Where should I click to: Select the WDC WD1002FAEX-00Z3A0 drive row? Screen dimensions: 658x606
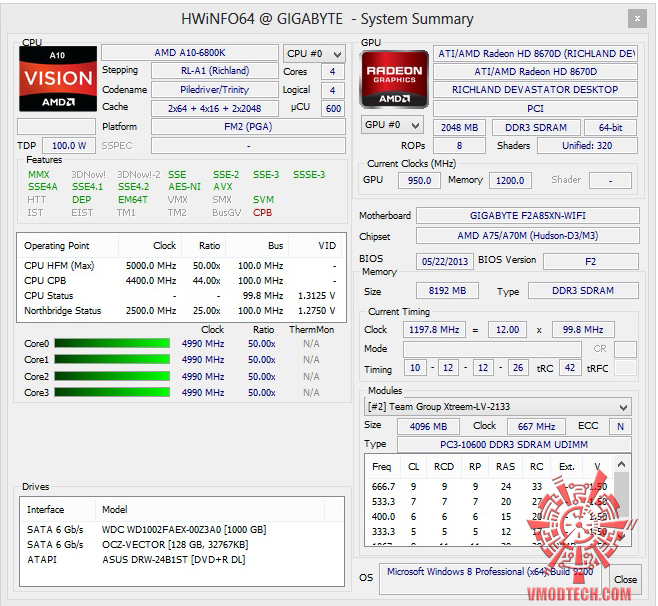click(181, 530)
